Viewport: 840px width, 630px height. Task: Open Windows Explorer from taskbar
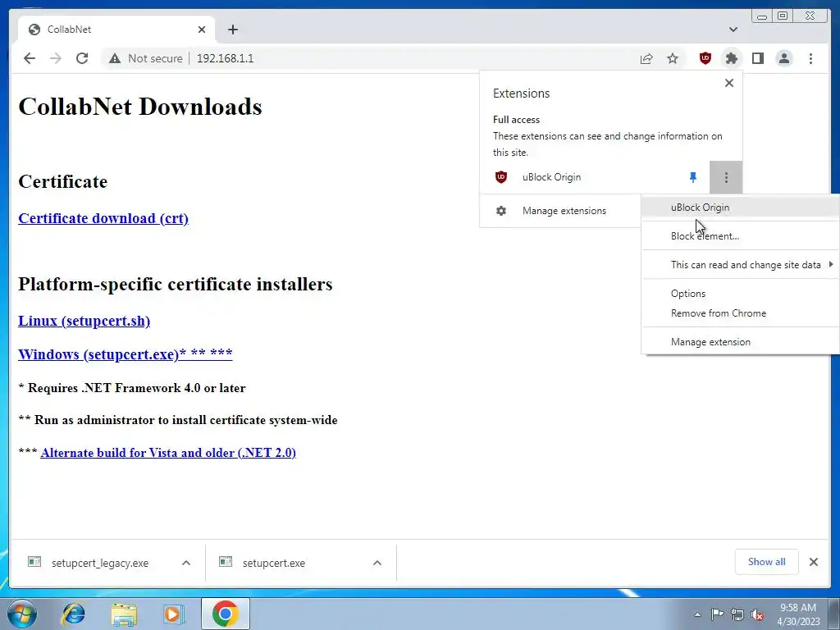click(x=124, y=614)
